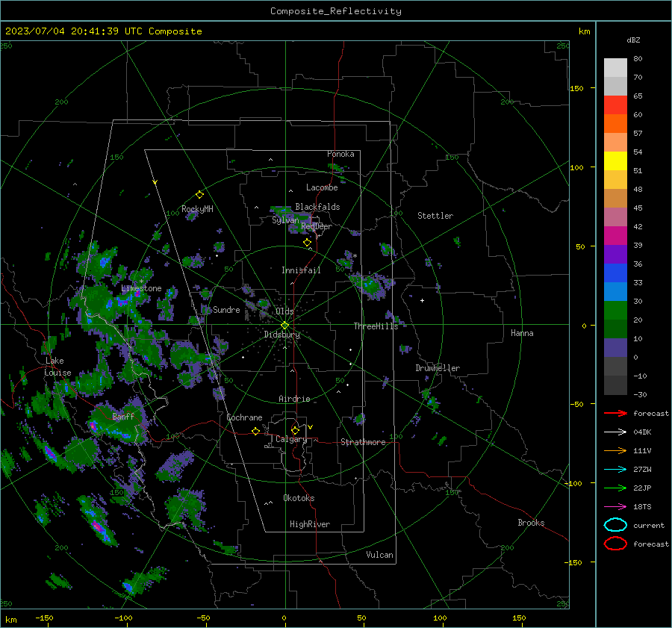Click the Strathmore town label

click(x=363, y=442)
